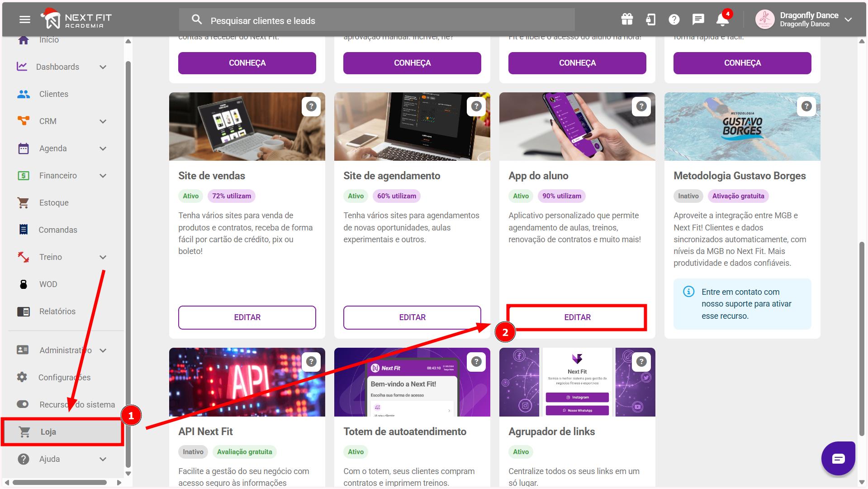The width and height of the screenshot is (868, 489).
Task: Click the Agenda calendar icon
Action: [23, 149]
